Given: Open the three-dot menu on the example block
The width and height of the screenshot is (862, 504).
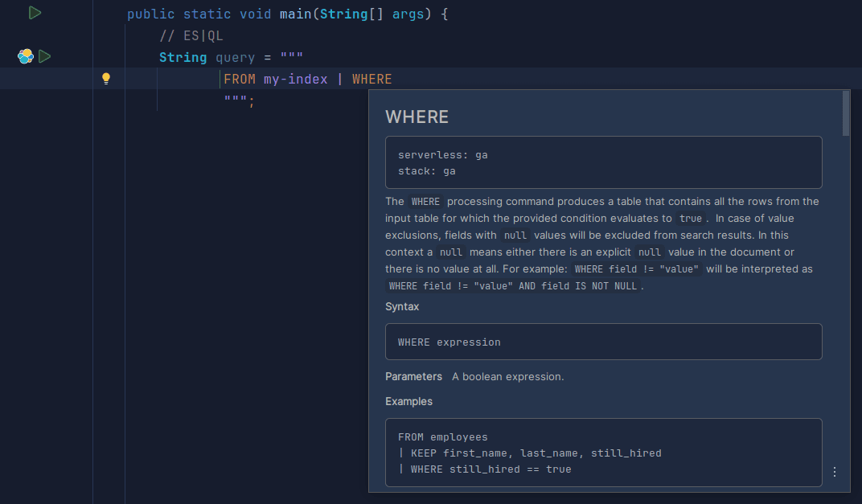Looking at the screenshot, I should 834,472.
